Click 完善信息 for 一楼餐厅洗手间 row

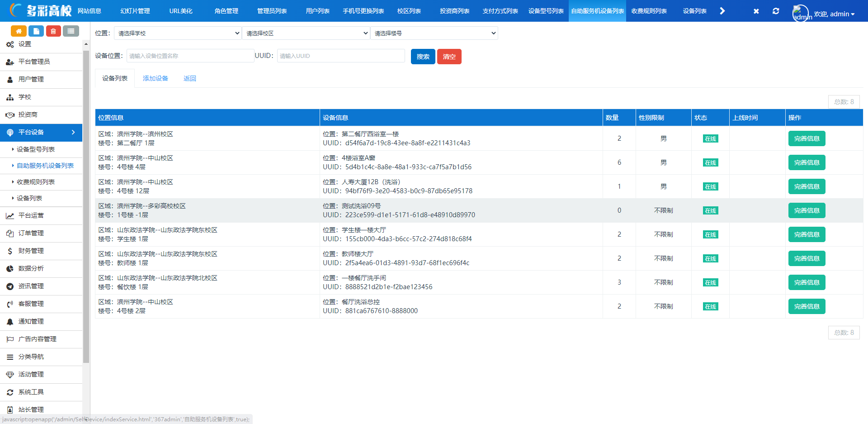point(807,282)
